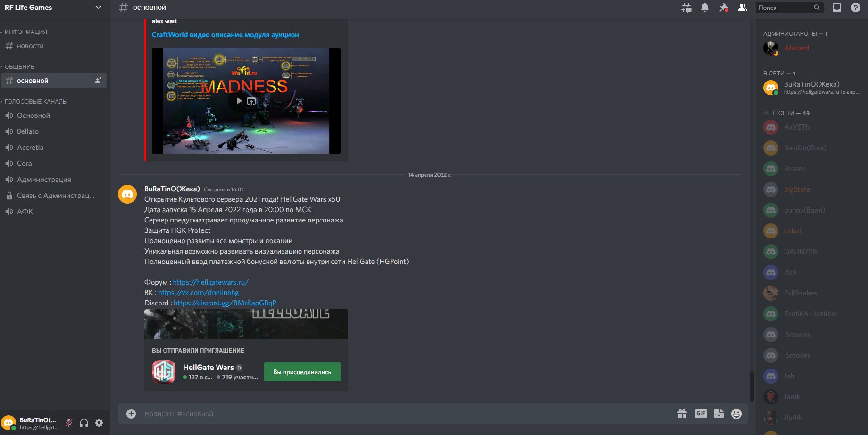Open offline member DAUN228
Viewport: 868px width, 435px height.
[812, 252]
